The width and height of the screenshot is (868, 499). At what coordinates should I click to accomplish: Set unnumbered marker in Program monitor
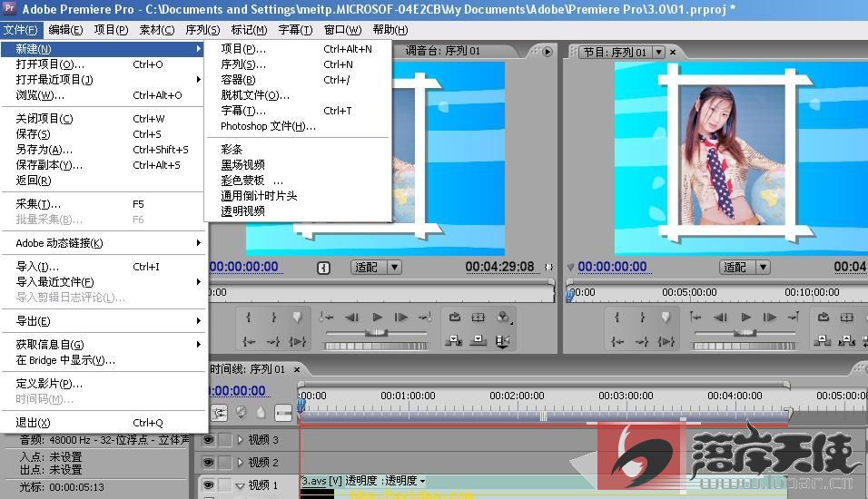tap(666, 317)
